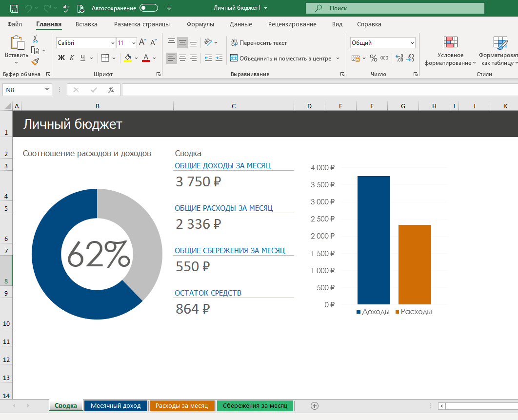Decrease font size with small A icon
The image size is (518, 420).
[x=154, y=42]
